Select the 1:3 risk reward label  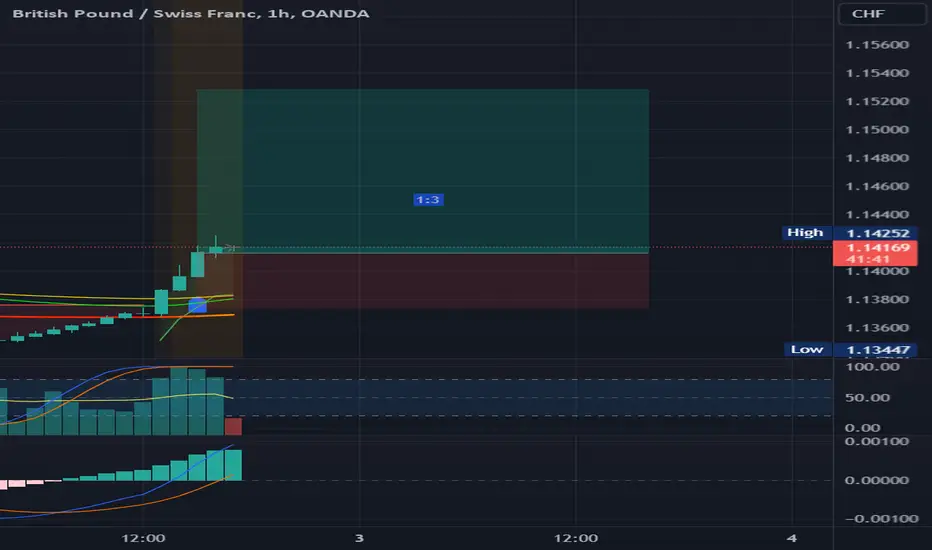coord(428,200)
